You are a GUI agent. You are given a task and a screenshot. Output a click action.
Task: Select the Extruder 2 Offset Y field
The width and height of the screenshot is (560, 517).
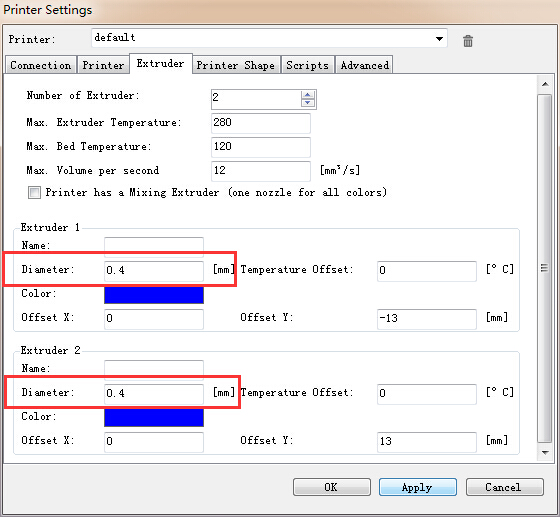point(427,442)
